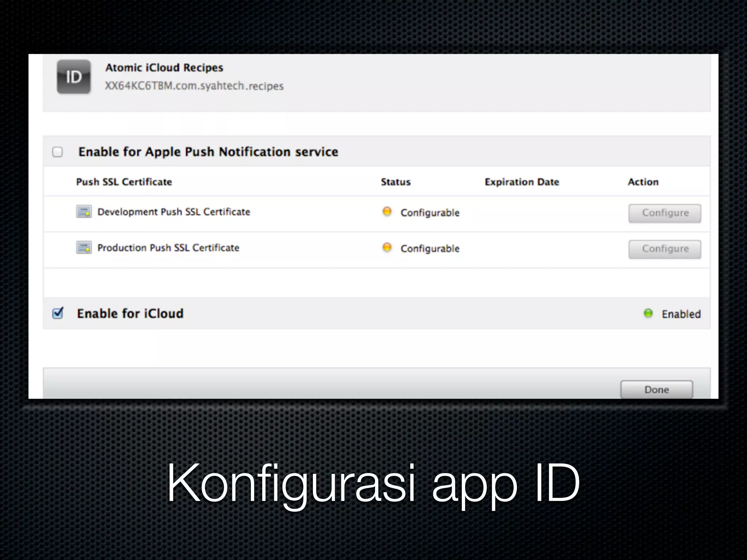The image size is (747, 560).
Task: Click the Enable for iCloud label
Action: 130,314
